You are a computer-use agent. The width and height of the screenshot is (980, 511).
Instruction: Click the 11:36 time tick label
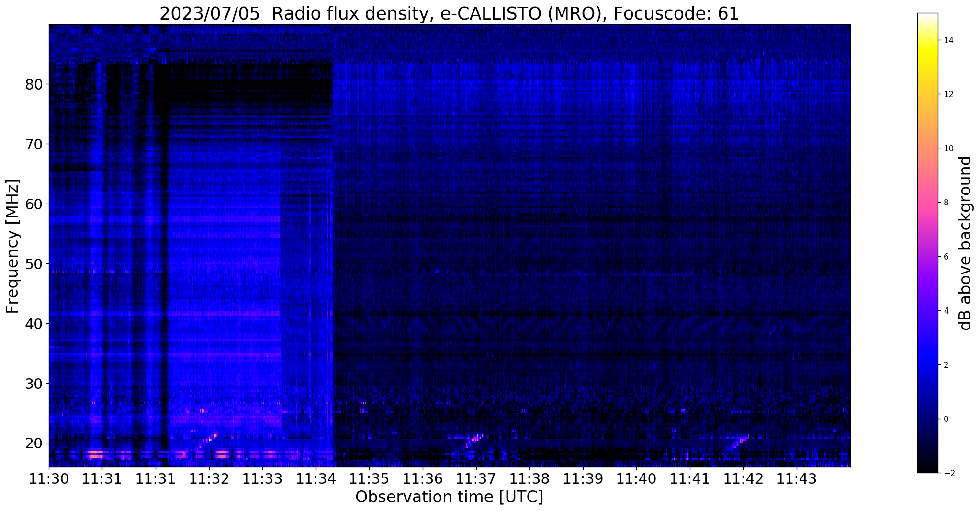pos(423,478)
